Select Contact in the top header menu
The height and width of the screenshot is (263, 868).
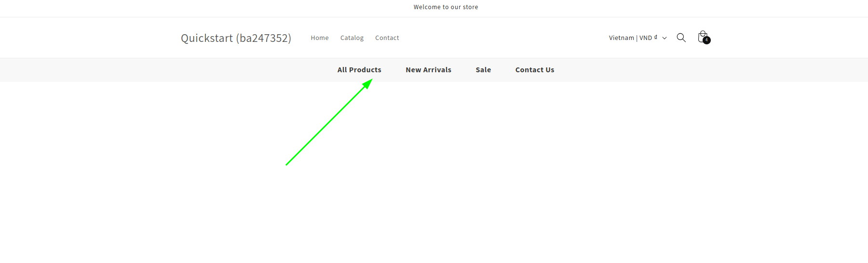387,38
